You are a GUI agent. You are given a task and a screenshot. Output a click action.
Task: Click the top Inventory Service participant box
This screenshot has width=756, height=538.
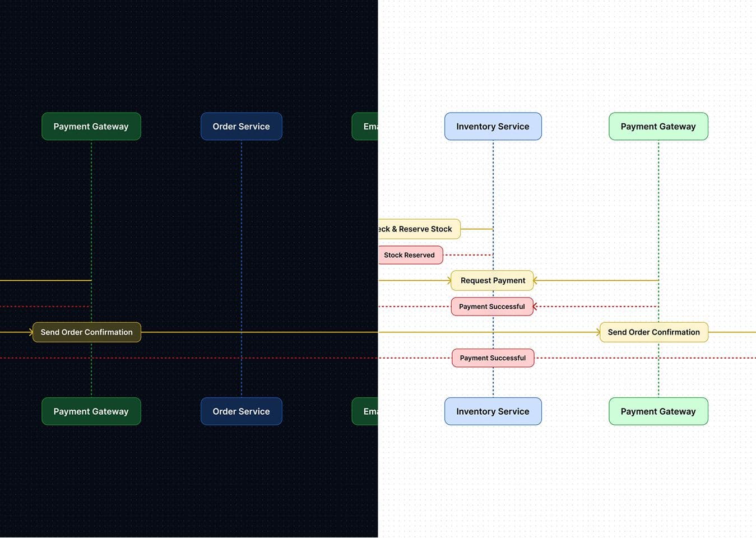click(493, 127)
